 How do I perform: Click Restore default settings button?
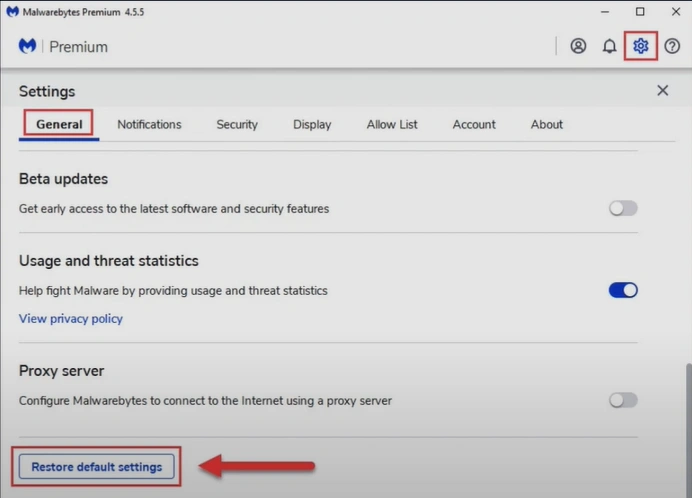(x=97, y=467)
